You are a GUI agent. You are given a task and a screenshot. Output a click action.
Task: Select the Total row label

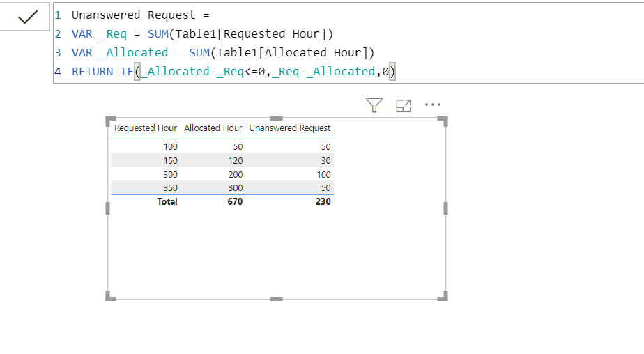(167, 201)
